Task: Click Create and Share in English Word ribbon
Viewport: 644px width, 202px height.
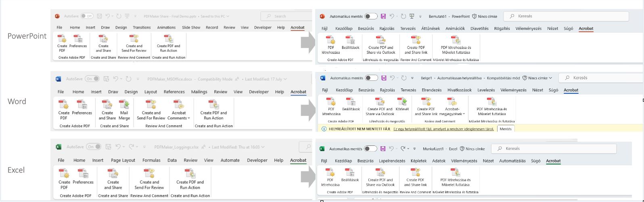Action: coord(107,110)
